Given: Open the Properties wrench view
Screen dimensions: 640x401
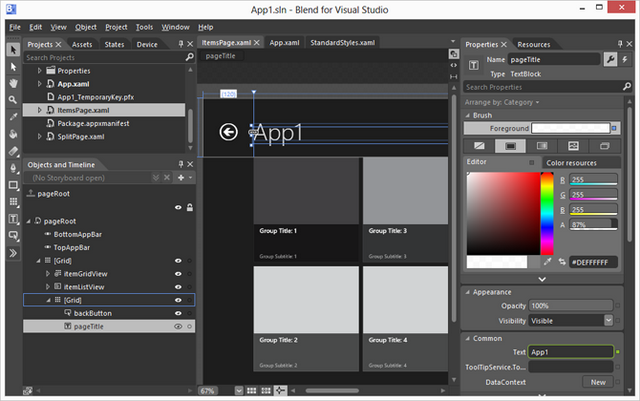Looking at the screenshot, I should pyautogui.click(x=610, y=60).
